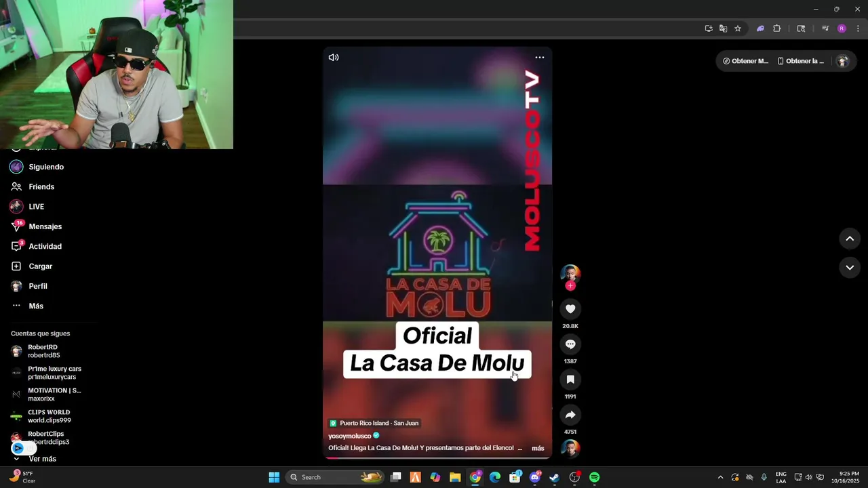Go to the previous video with up chevron
Screen dimensions: 868x488
pos(850,239)
